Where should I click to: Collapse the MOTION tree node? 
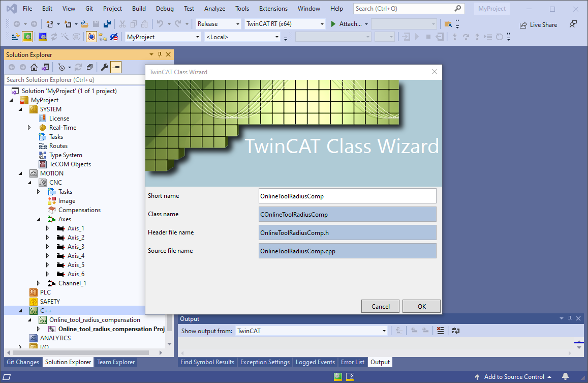pyautogui.click(x=20, y=173)
